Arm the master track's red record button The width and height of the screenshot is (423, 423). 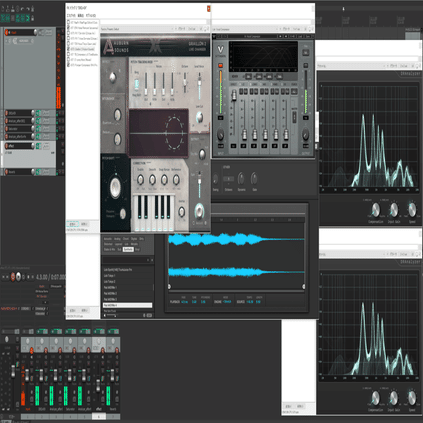coord(7,32)
